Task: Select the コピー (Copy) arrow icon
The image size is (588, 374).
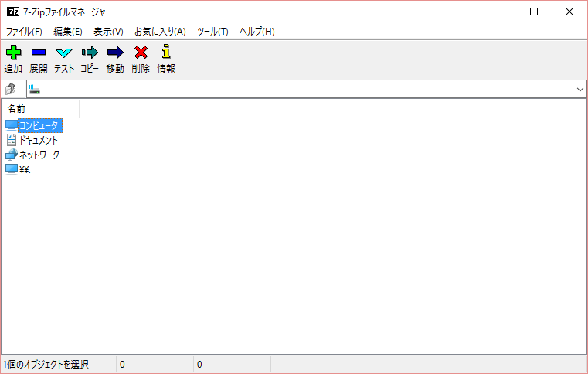Action: point(90,53)
